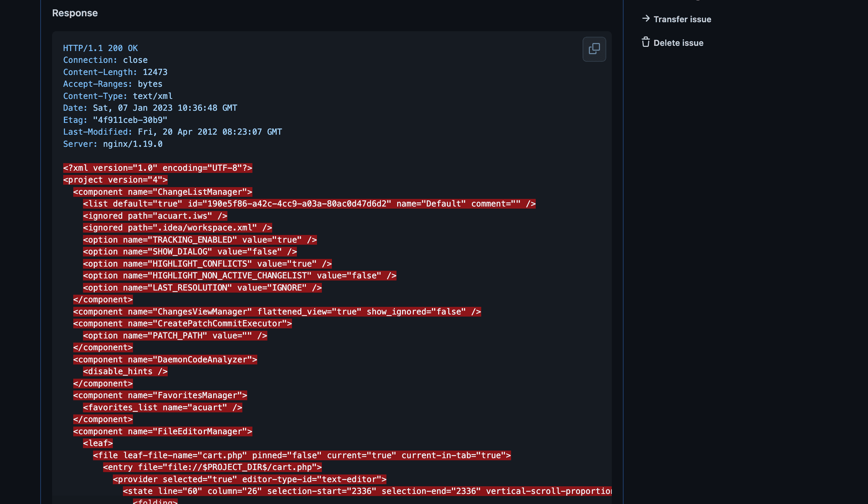This screenshot has height=504, width=868.
Task: Click the arrow icon beside Transfer issue
Action: point(646,19)
